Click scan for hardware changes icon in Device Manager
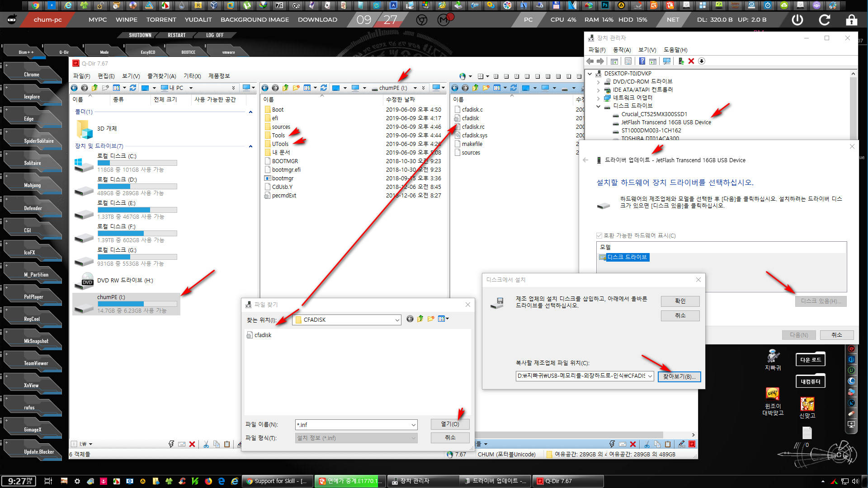Screen dimensions: 868x488 (x=667, y=61)
